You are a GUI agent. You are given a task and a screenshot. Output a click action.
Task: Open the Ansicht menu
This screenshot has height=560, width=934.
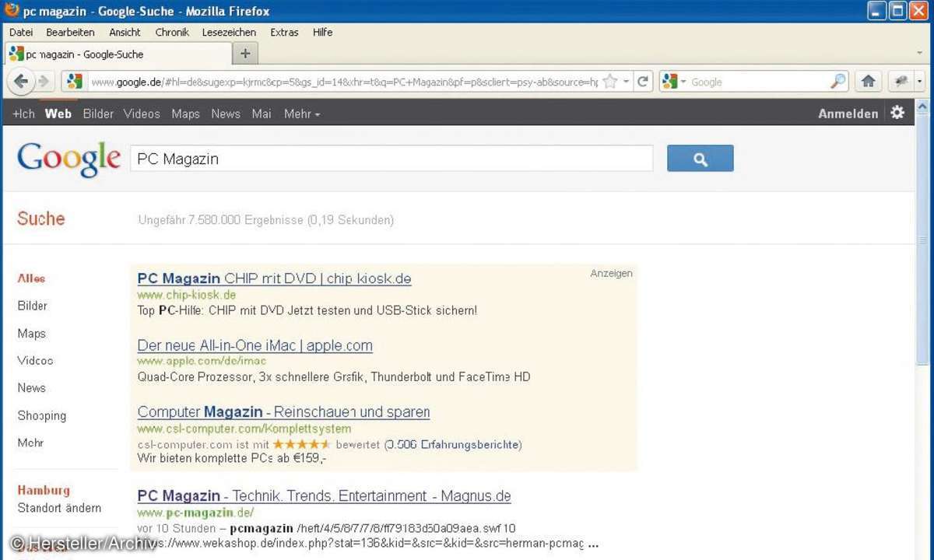click(x=125, y=32)
